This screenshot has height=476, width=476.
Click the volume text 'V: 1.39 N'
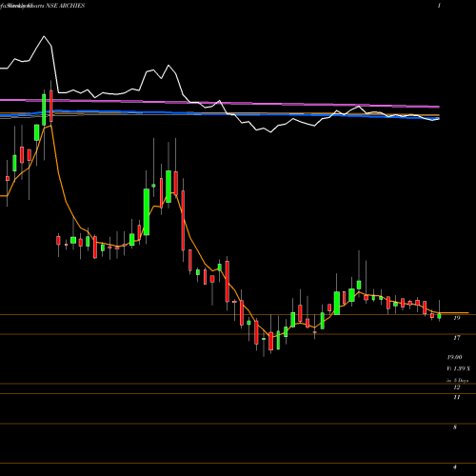pyautogui.click(x=459, y=368)
